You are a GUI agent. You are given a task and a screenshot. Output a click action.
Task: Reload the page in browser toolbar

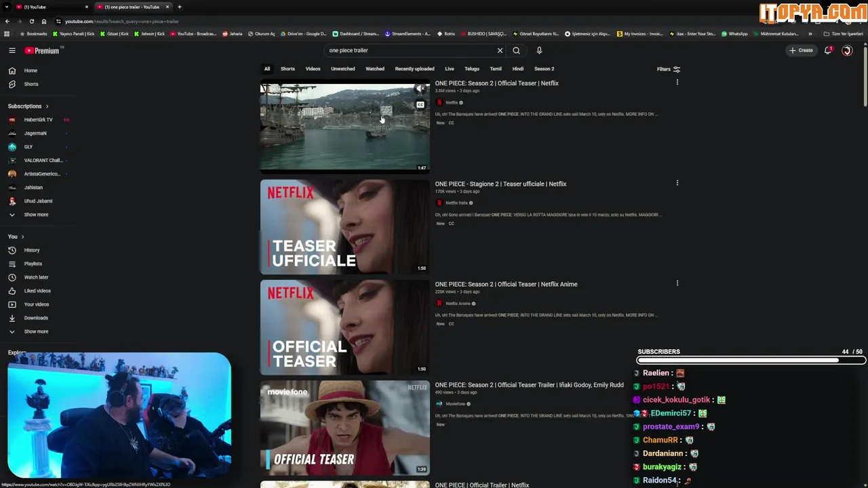(31, 21)
